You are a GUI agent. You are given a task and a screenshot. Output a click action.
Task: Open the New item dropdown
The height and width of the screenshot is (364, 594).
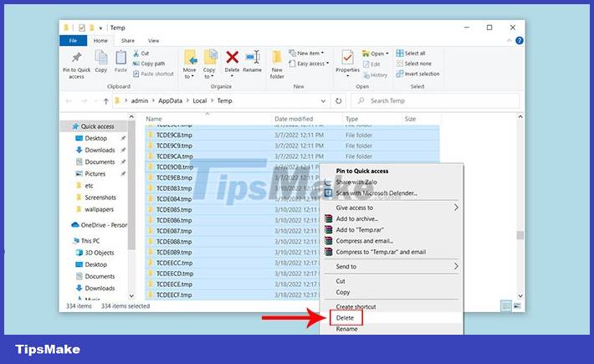(306, 53)
